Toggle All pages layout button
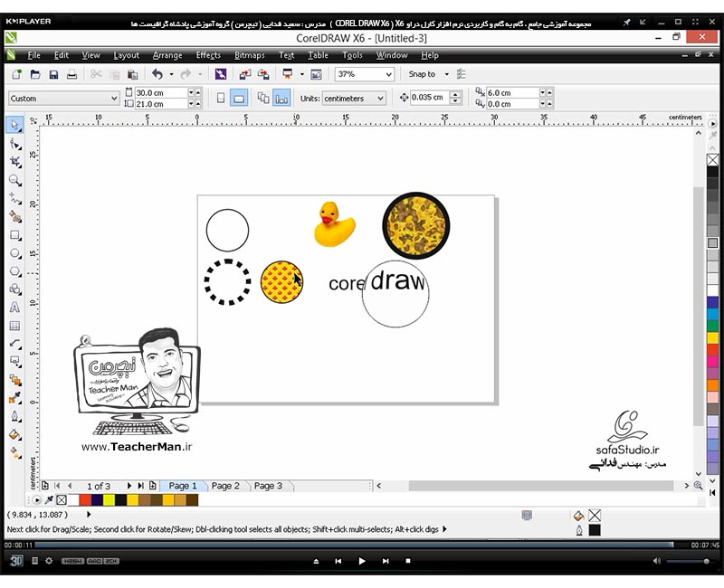Viewport: 724px width, 588px height. coord(263,99)
